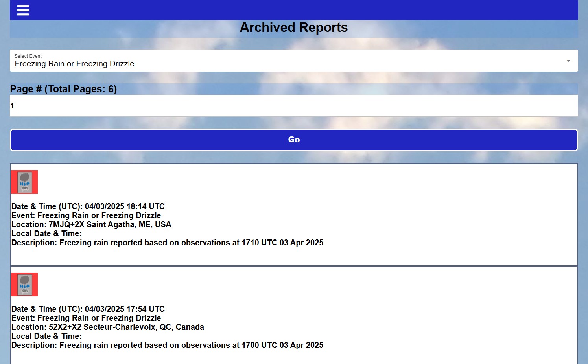Select the weather event icon beside the Saint Agatha report
Viewport: 588px width, 364px height.
[x=24, y=182]
